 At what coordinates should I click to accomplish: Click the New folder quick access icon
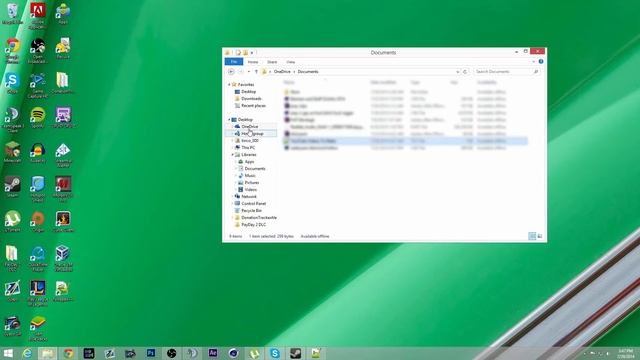pos(245,52)
